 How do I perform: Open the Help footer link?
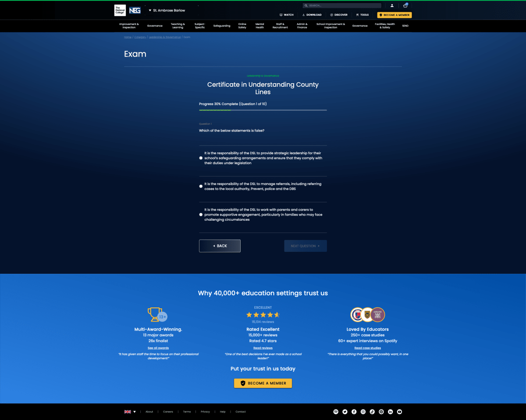point(223,412)
